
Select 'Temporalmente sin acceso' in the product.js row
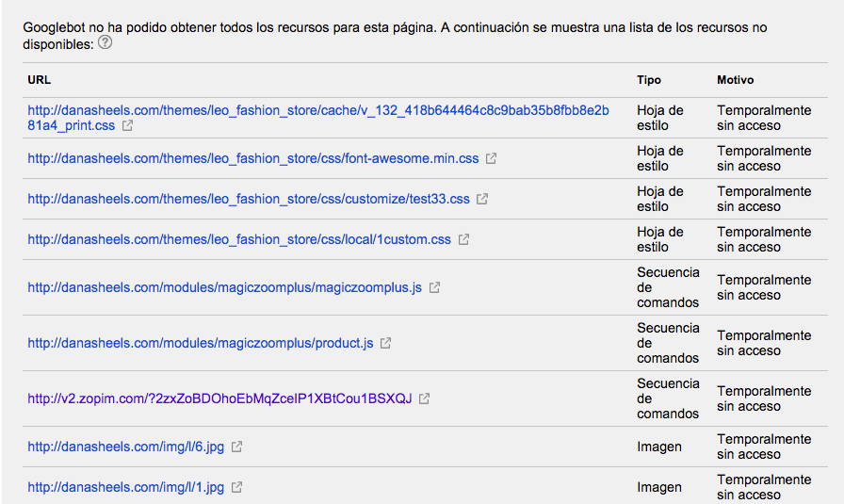pos(764,343)
